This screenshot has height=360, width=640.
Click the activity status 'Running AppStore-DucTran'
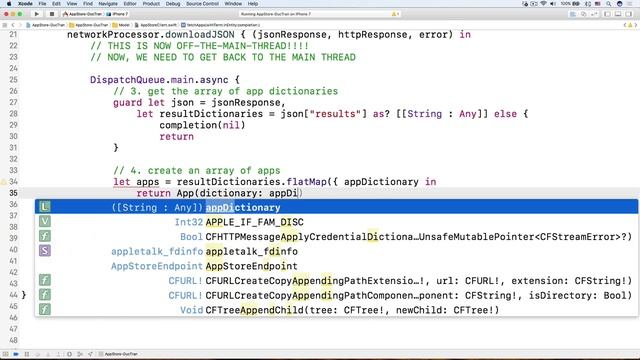[276, 14]
